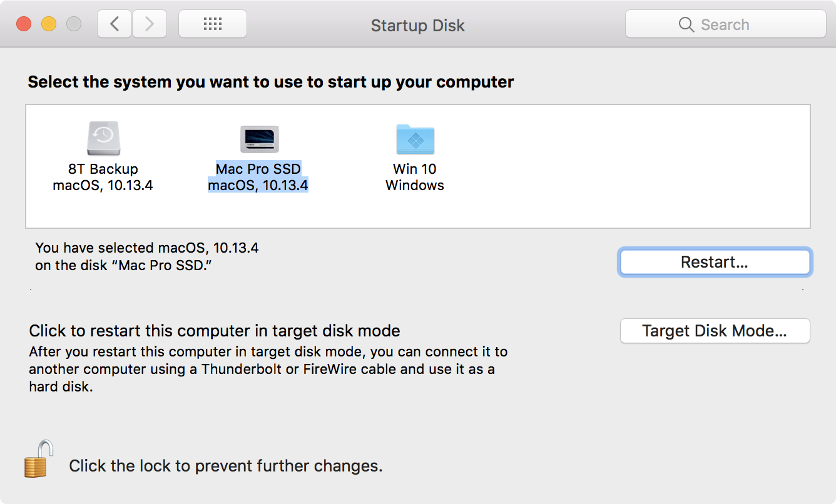The width and height of the screenshot is (836, 504).
Task: Show all preferences with the grid icon
Action: point(213,24)
